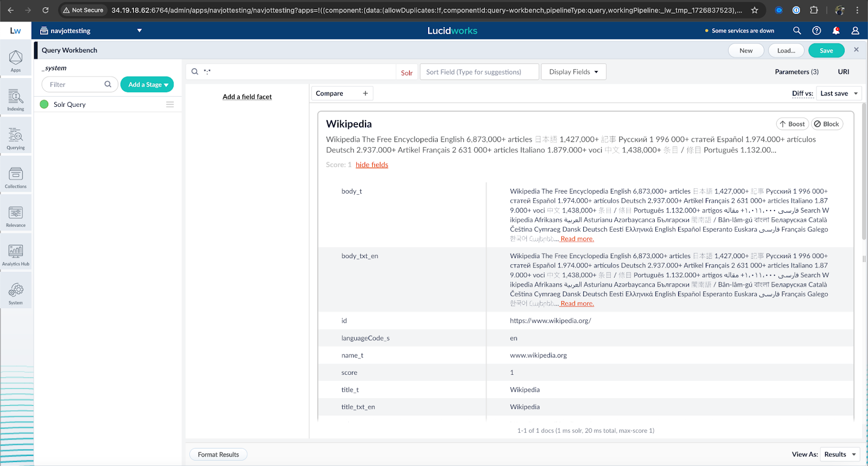Open the Last save diff dropdown
The height and width of the screenshot is (466, 868).
point(839,93)
